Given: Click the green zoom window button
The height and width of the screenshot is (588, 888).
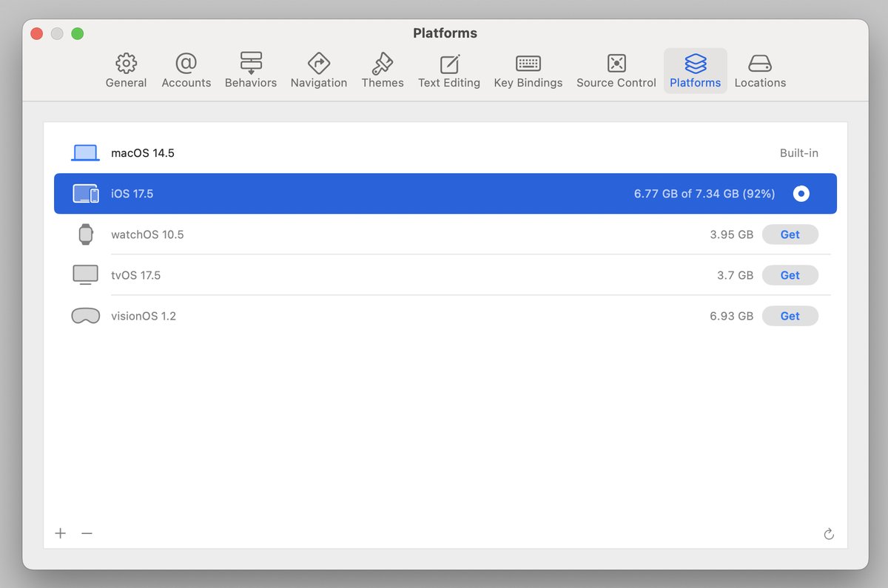Looking at the screenshot, I should [x=77, y=33].
